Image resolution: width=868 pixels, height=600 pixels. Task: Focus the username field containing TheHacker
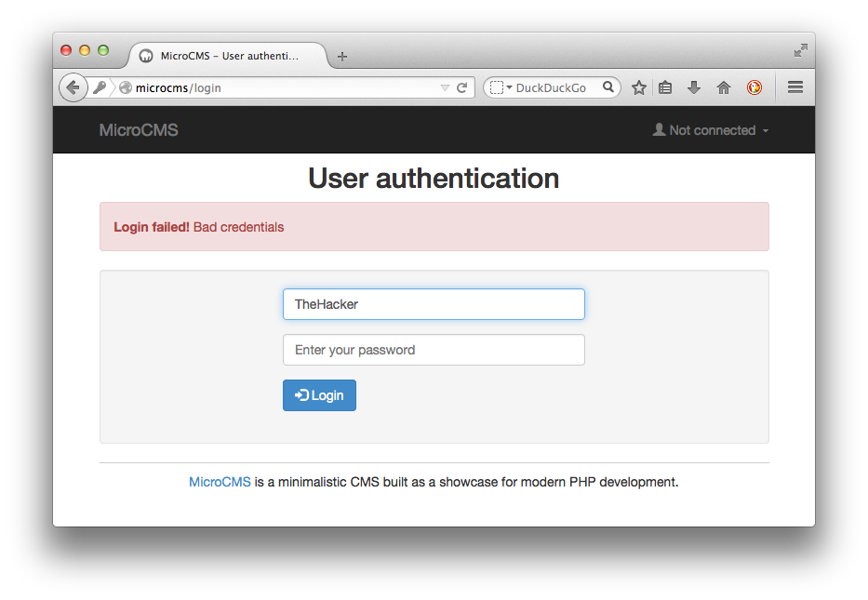(x=434, y=304)
